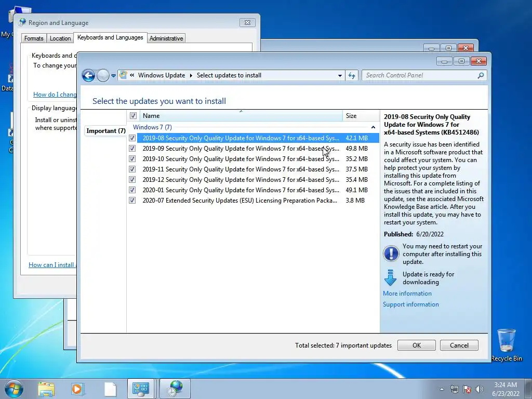The width and height of the screenshot is (532, 399).
Task: Show hidden system tray icons
Action: click(x=442, y=389)
